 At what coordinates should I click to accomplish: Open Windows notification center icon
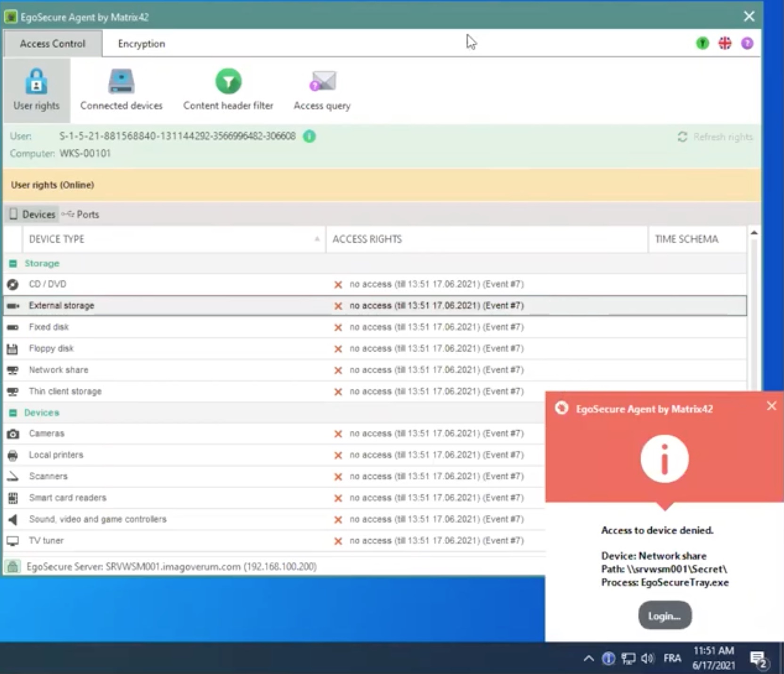coord(759,659)
